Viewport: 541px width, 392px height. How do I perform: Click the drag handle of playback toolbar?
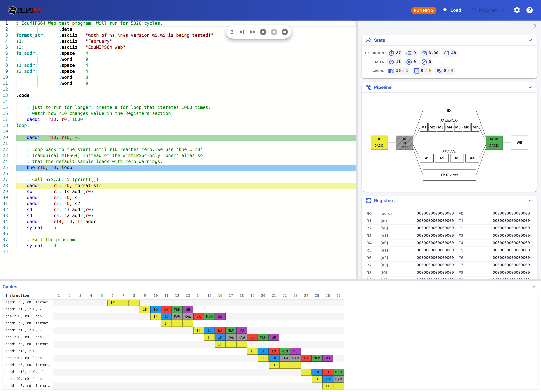pos(232,32)
